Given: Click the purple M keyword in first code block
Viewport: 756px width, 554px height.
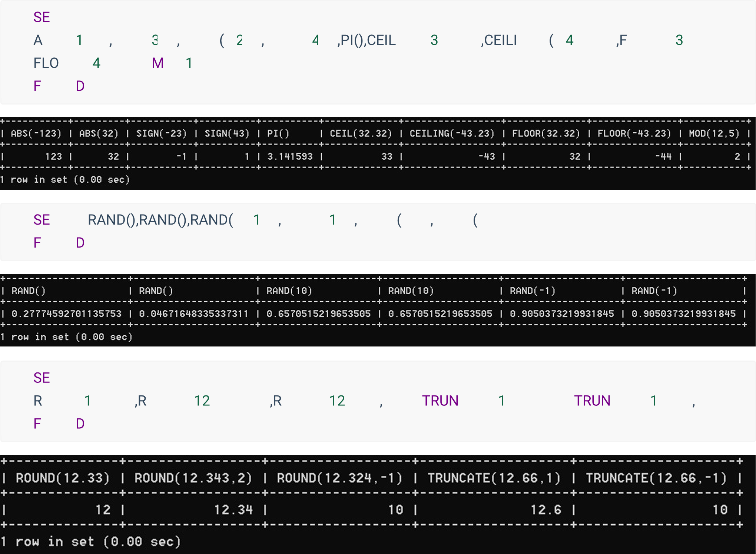Looking at the screenshot, I should pos(157,63).
